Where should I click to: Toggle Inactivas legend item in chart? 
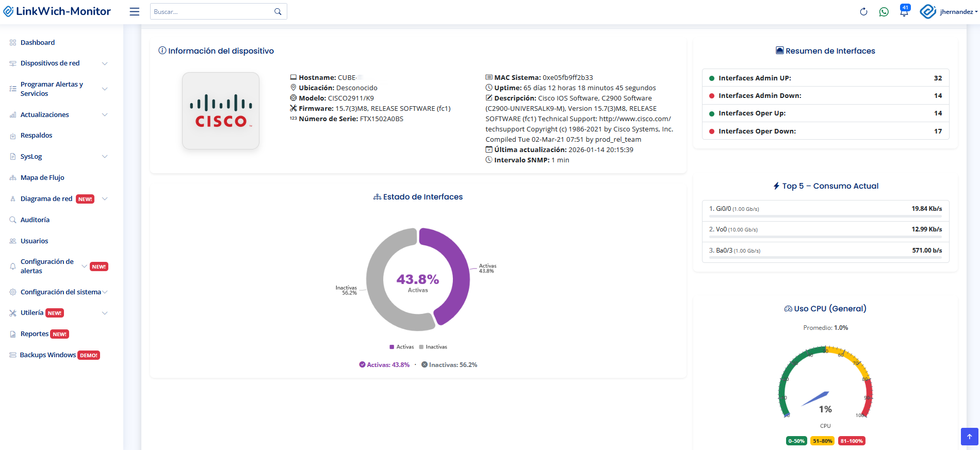pyautogui.click(x=433, y=347)
